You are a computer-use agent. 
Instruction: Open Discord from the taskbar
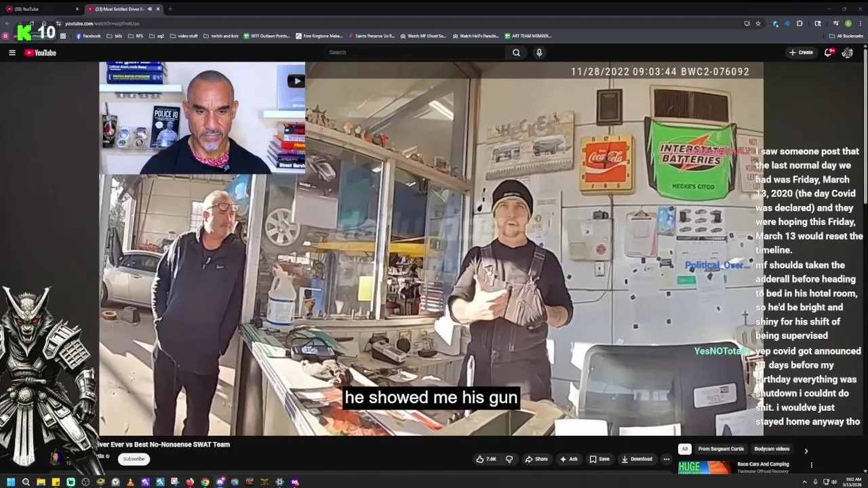coord(220,482)
